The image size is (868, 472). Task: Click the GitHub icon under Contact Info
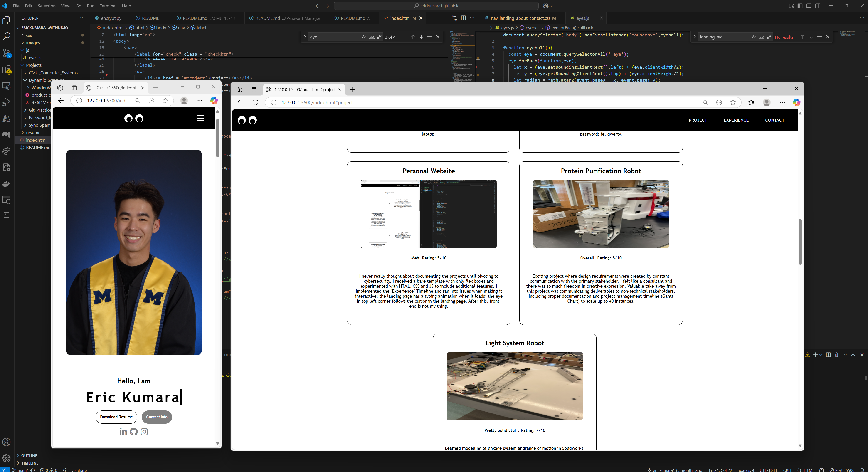click(134, 432)
